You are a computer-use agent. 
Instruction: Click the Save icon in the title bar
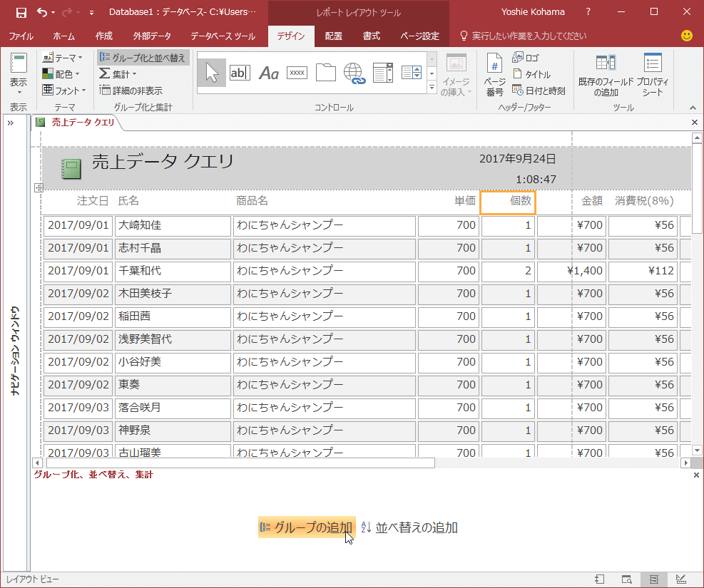pyautogui.click(x=21, y=13)
